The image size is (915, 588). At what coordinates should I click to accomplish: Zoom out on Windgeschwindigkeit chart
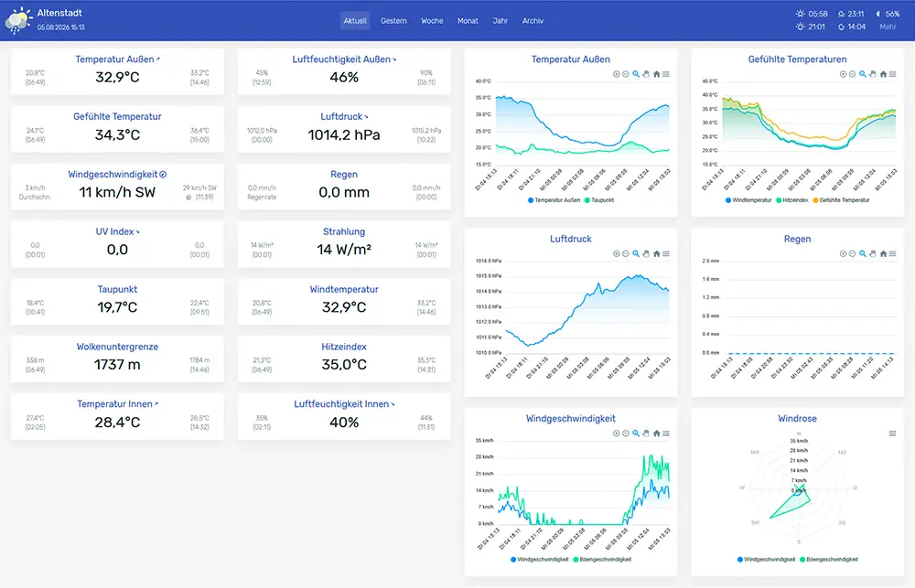(626, 433)
